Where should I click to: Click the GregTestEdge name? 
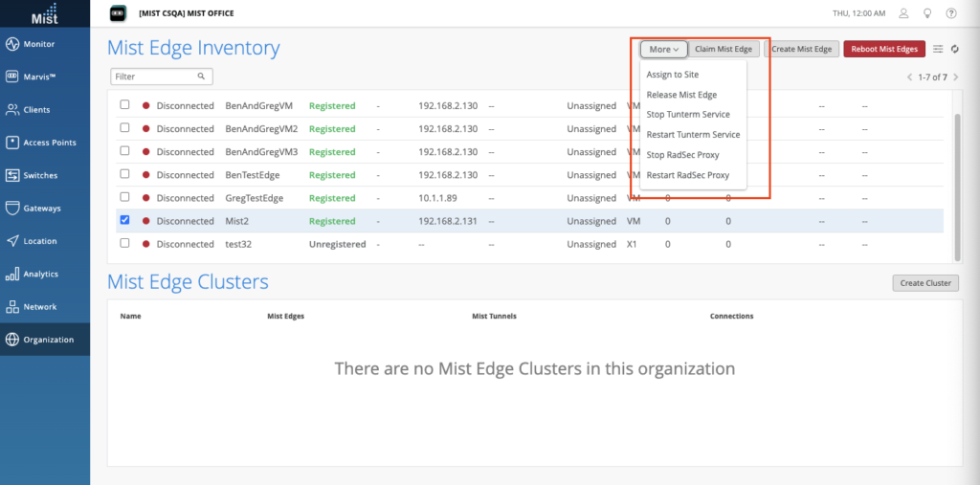[x=254, y=197]
